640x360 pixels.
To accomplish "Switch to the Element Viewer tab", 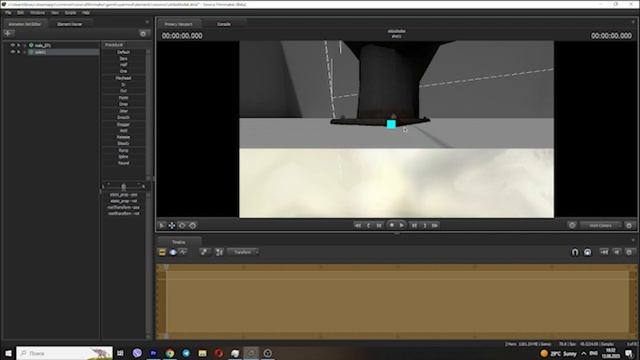I will pos(69,24).
